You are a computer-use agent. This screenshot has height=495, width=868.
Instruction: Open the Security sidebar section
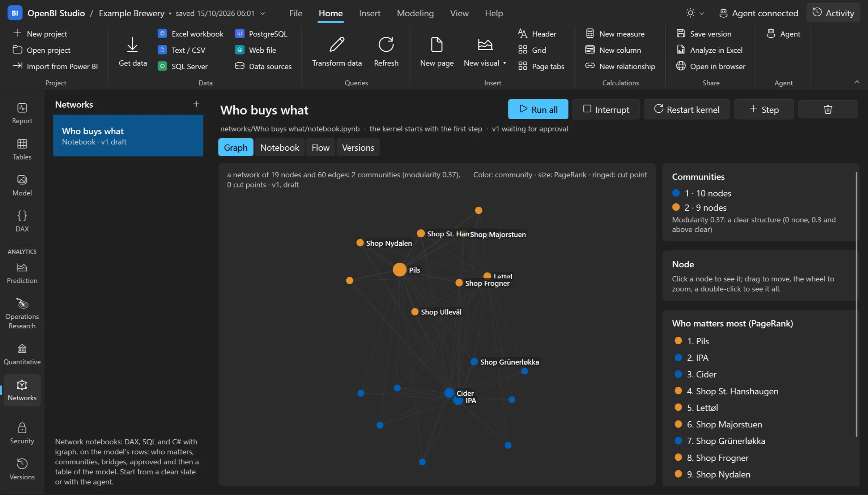(22, 433)
